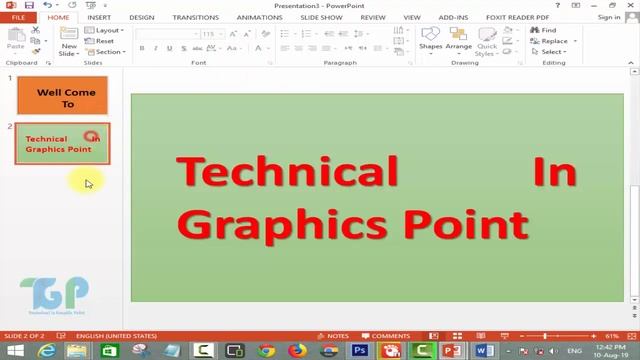640x360 pixels.
Task: Click the Technical Graphics Point title text
Action: click(376, 200)
